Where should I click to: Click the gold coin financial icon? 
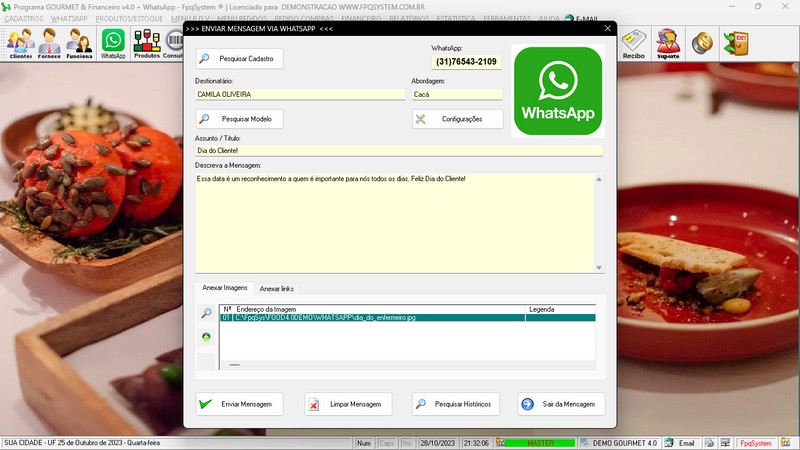[x=702, y=43]
